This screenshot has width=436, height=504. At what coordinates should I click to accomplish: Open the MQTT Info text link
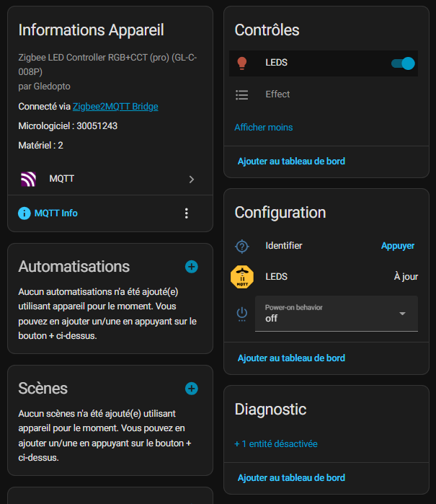[56, 213]
